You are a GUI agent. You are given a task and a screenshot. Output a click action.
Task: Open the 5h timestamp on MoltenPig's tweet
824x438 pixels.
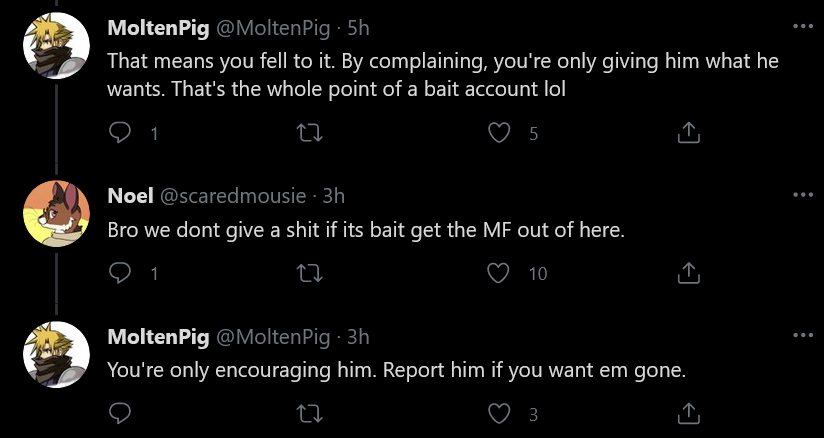coord(358,28)
